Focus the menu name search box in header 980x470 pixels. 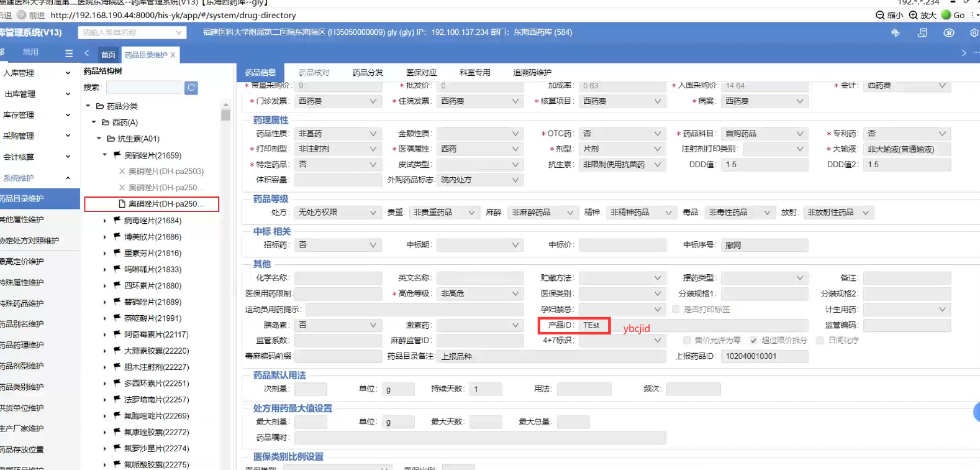(132, 32)
